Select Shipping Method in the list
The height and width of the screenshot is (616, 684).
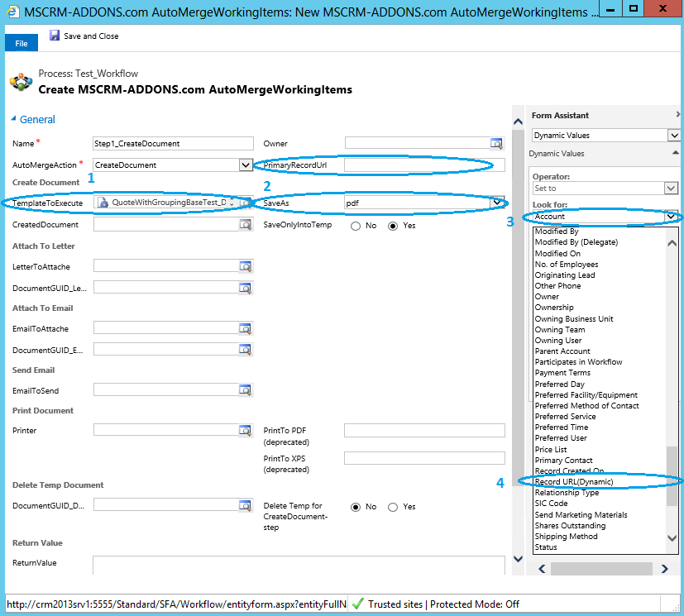coord(567,537)
